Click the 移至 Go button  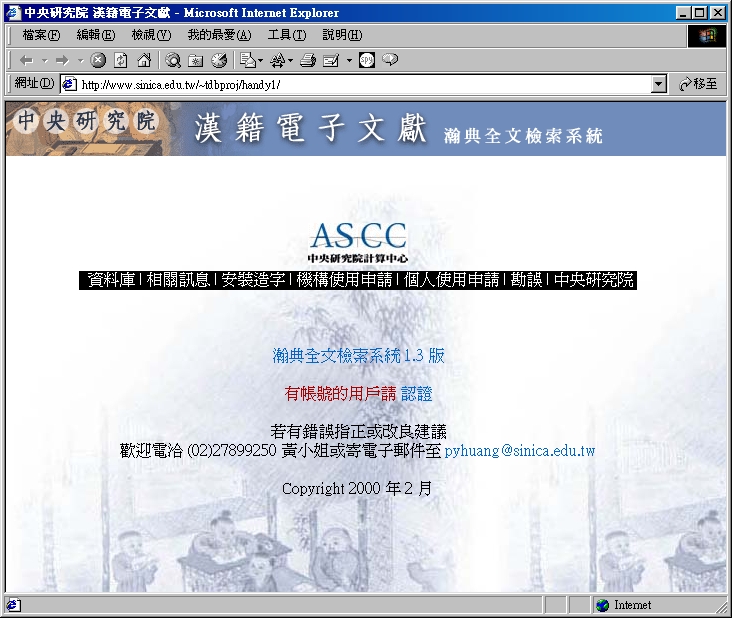698,84
